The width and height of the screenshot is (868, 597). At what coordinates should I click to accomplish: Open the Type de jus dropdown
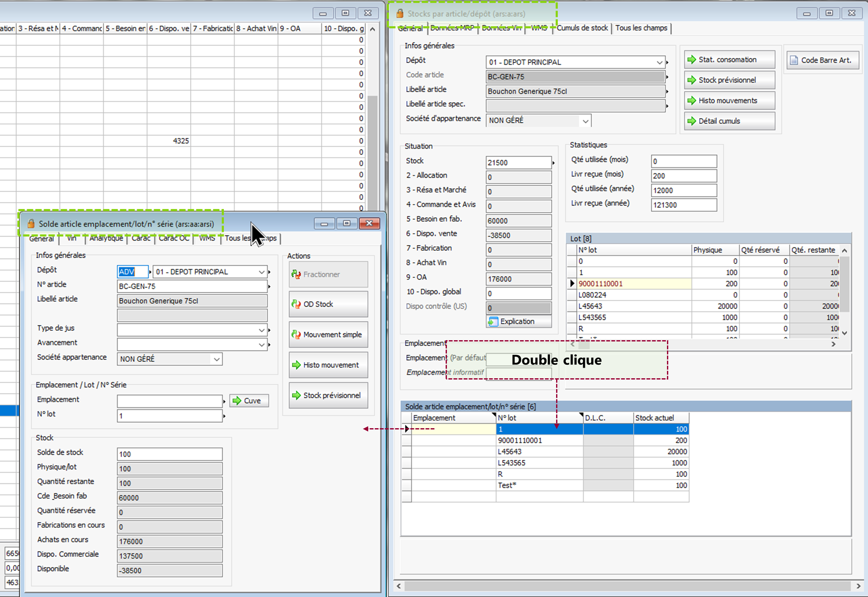point(261,330)
